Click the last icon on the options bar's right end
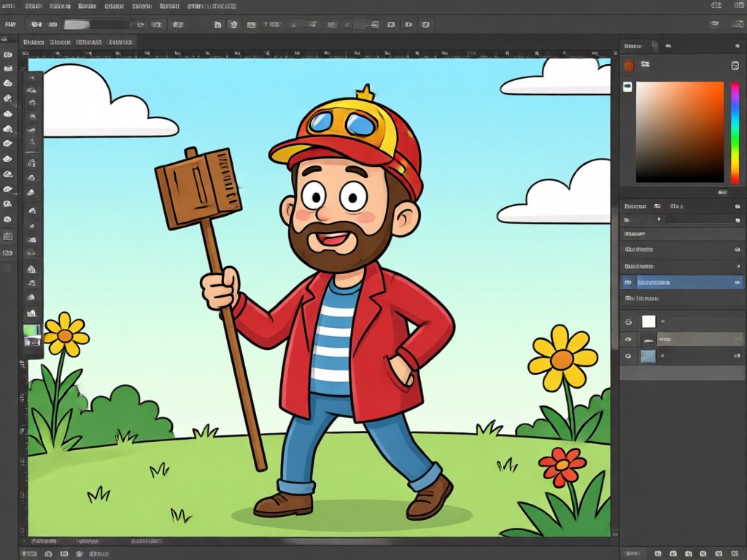 point(738,24)
